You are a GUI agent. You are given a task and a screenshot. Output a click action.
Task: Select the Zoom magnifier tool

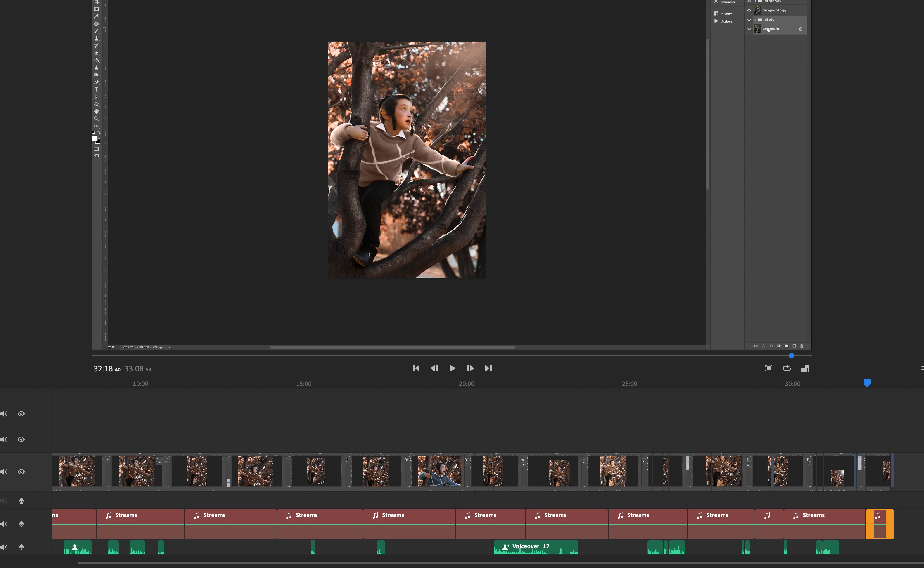pyautogui.click(x=96, y=119)
